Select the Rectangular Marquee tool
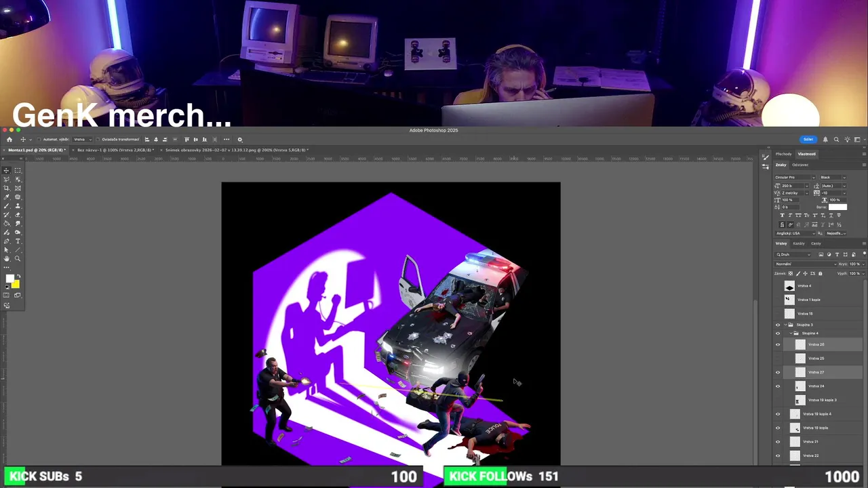This screenshot has height=488, width=868. click(18, 171)
